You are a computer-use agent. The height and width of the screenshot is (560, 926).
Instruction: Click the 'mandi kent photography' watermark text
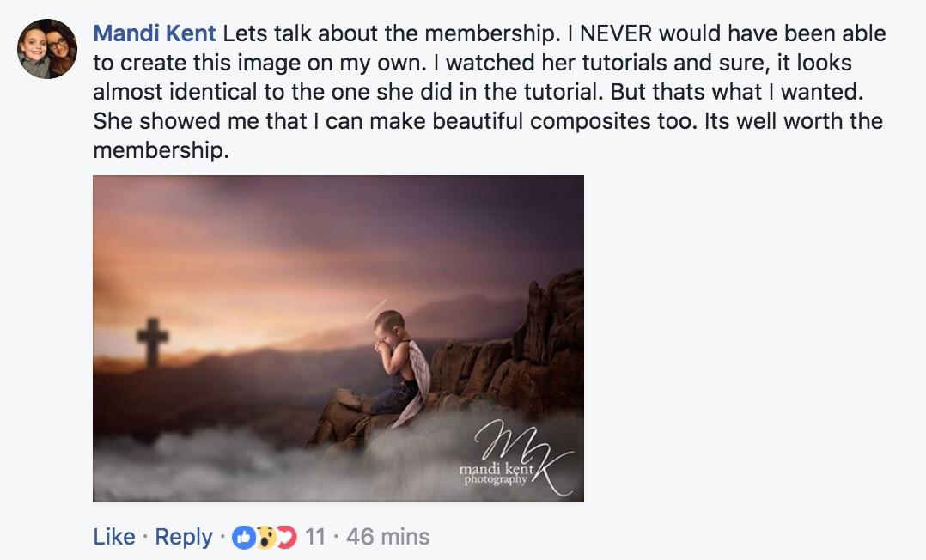click(x=497, y=474)
